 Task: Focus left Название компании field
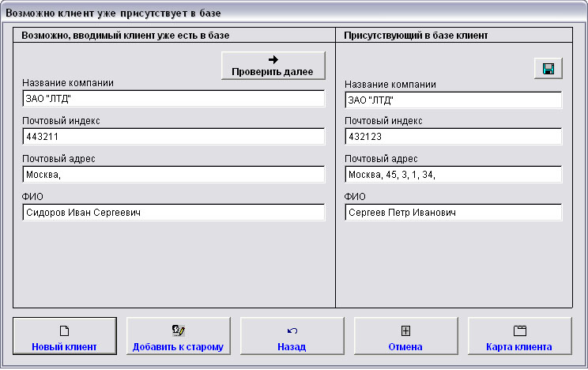click(174, 99)
